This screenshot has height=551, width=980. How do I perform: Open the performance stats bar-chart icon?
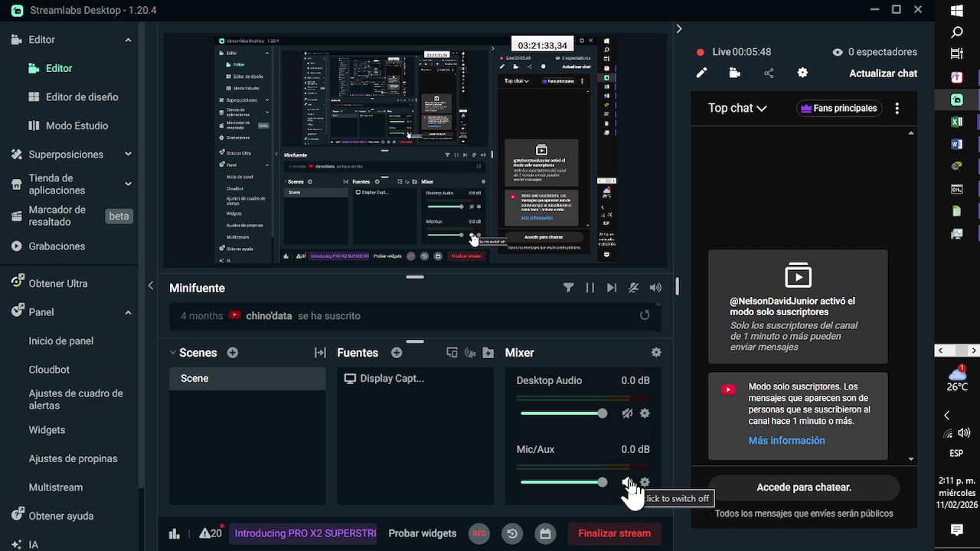point(174,533)
